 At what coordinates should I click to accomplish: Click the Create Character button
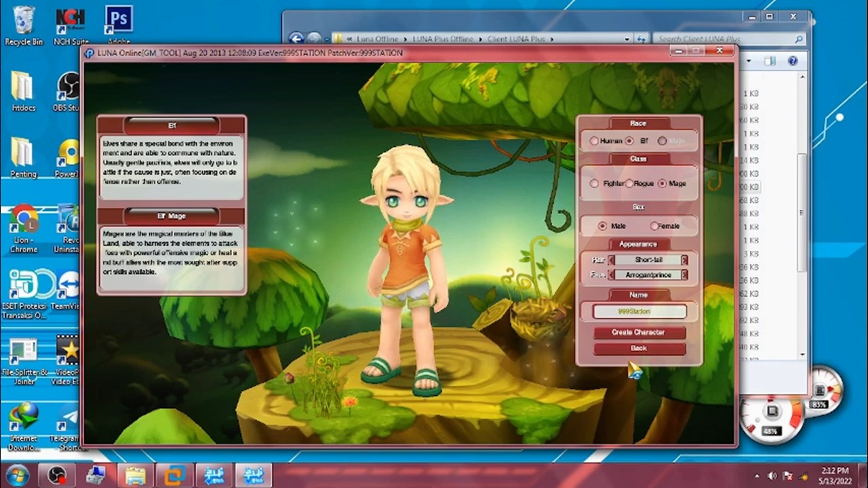click(x=639, y=332)
